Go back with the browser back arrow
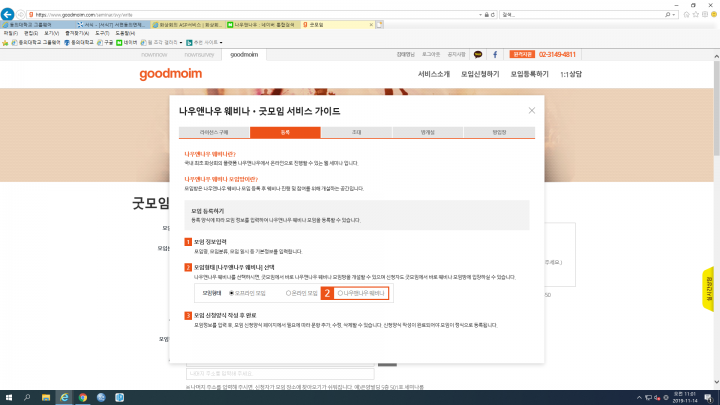Image resolution: width=720 pixels, height=405 pixels. 7,14
